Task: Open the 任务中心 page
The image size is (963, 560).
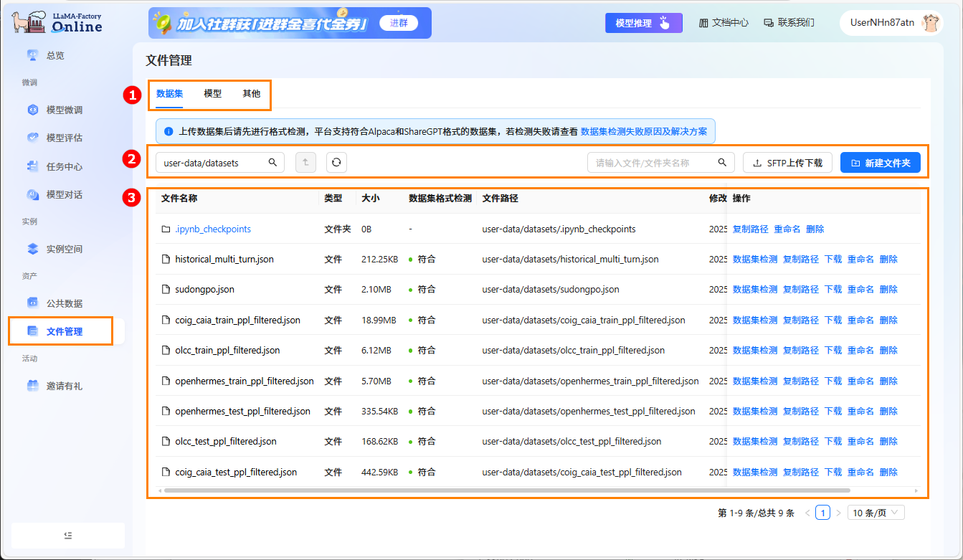Action: (60, 166)
